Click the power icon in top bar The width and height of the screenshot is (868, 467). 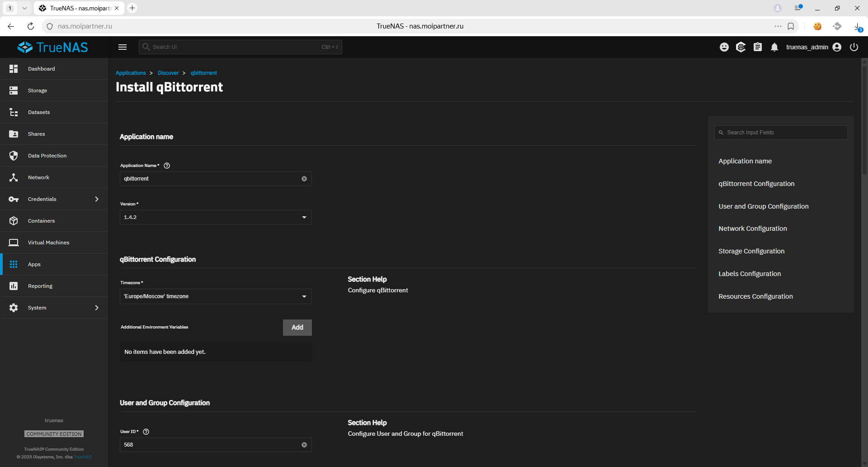pyautogui.click(x=854, y=47)
